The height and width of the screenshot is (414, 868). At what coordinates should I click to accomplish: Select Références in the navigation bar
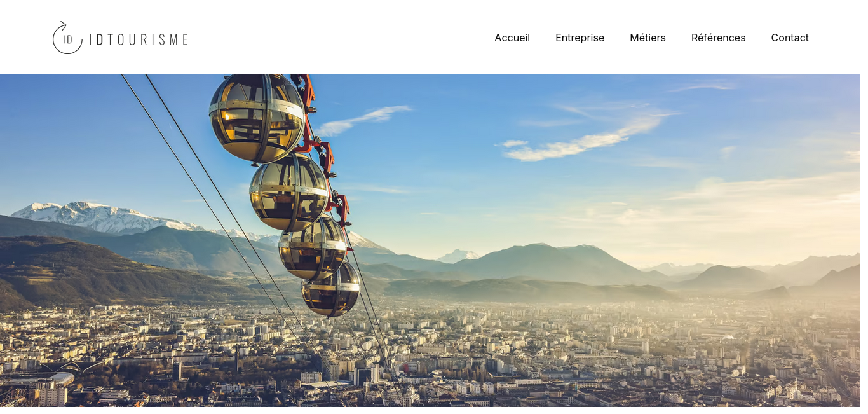[x=718, y=38]
